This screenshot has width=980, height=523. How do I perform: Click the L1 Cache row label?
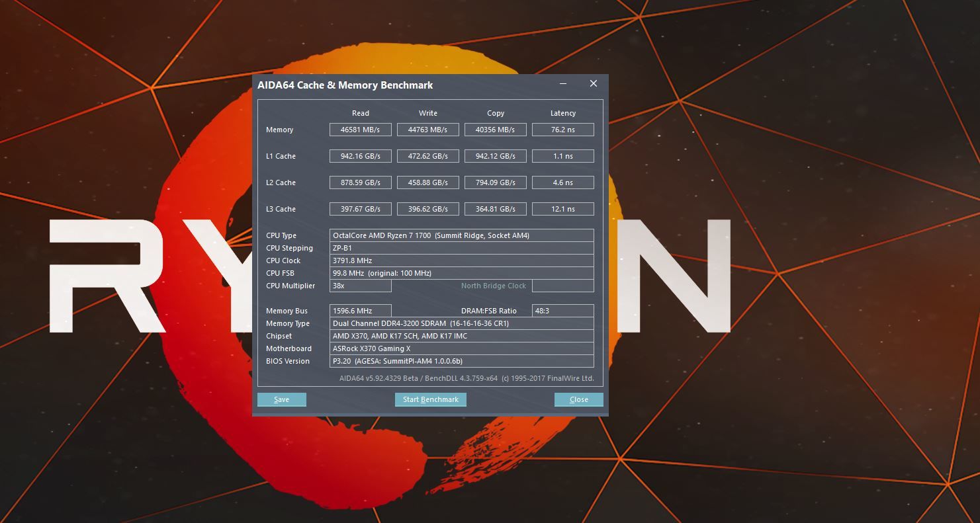pyautogui.click(x=281, y=156)
